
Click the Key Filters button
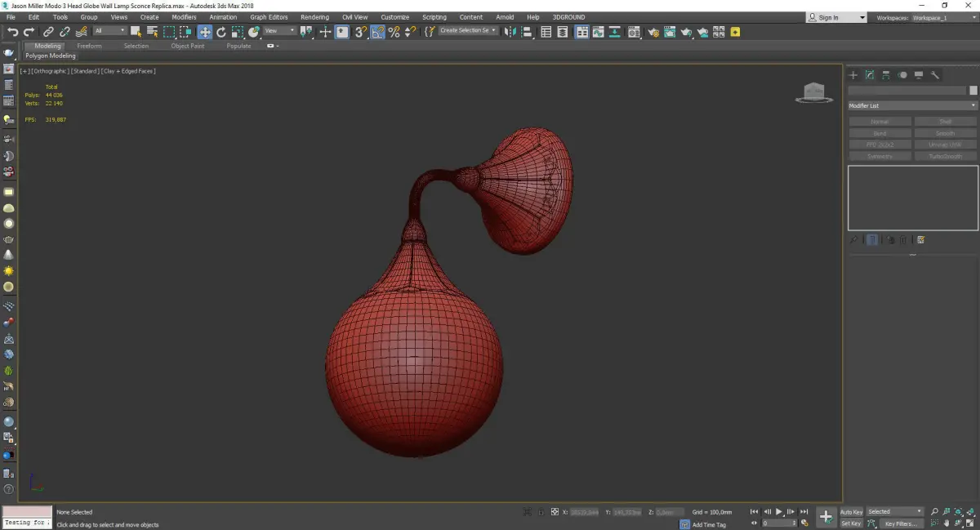tap(901, 523)
